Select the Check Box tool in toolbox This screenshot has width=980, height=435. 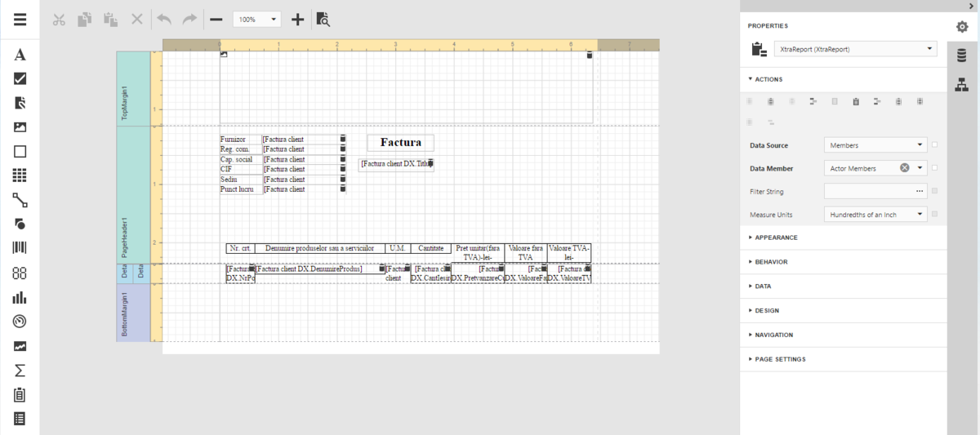20,79
